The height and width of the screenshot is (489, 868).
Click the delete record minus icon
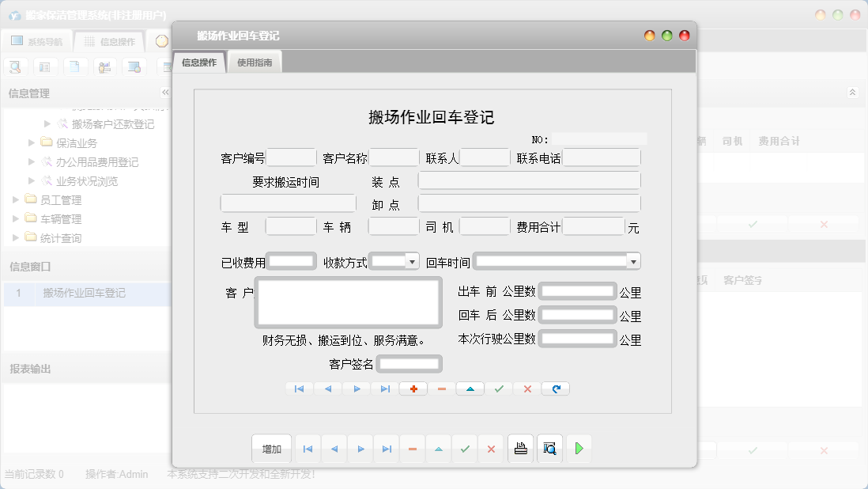pos(441,389)
